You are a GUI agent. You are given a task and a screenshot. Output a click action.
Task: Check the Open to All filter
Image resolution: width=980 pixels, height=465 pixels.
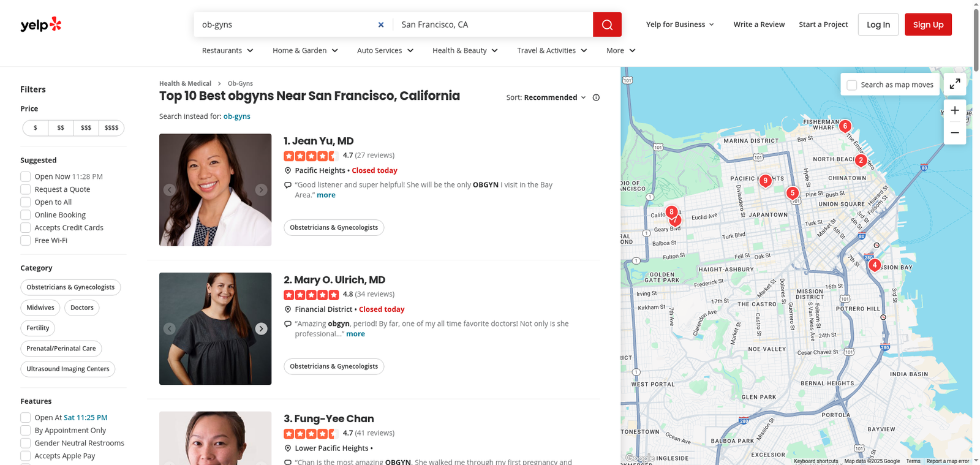(26, 202)
